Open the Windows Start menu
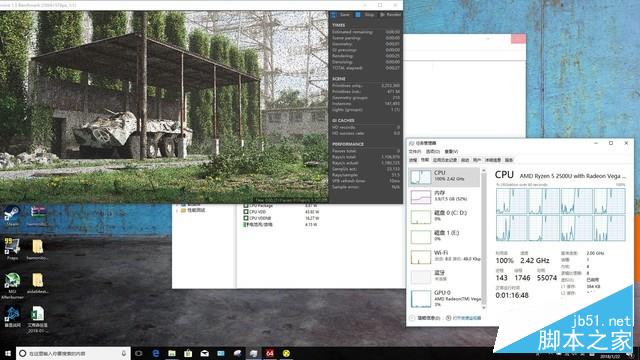640x360 pixels. point(7,353)
